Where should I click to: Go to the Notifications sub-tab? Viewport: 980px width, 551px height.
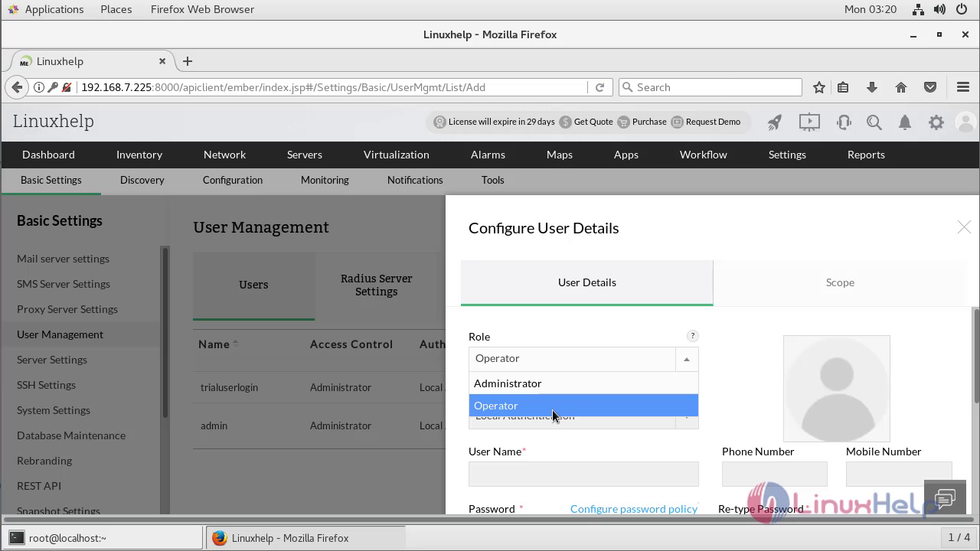tap(415, 180)
